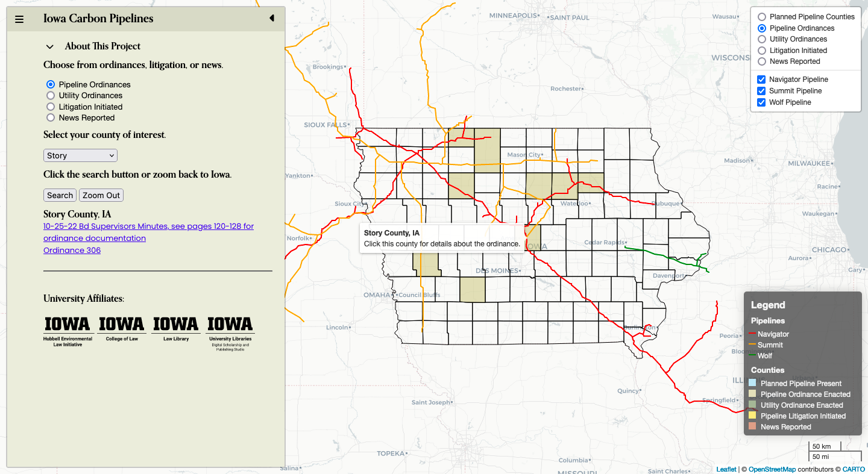Click the Zoom Out button
Viewport: 868px width, 474px height.
click(101, 195)
